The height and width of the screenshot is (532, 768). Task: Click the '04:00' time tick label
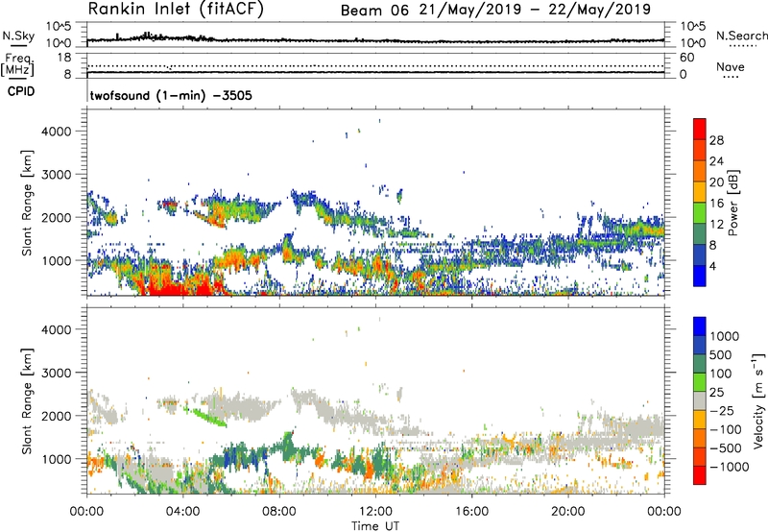182,512
